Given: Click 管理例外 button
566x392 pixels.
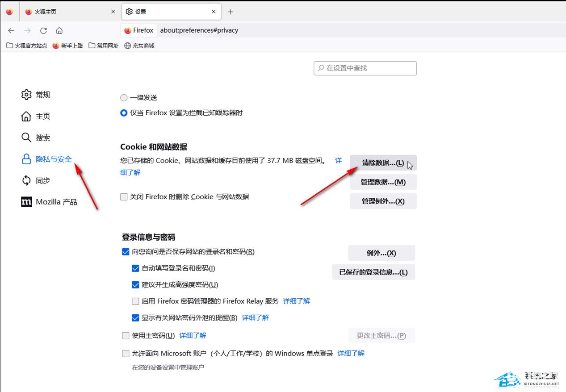Looking at the screenshot, I should click(x=383, y=201).
